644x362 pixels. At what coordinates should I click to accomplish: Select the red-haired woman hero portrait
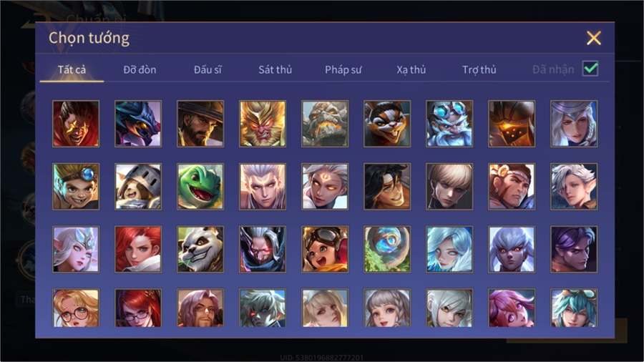click(x=138, y=249)
